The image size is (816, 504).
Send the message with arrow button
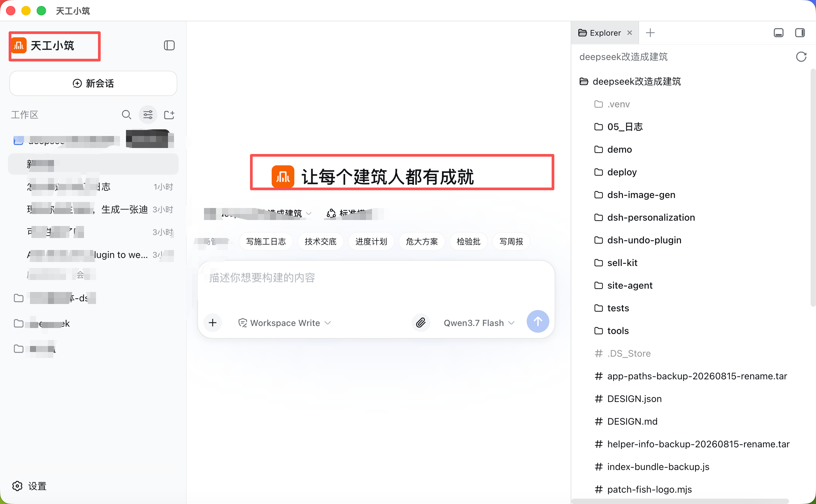[x=538, y=322]
